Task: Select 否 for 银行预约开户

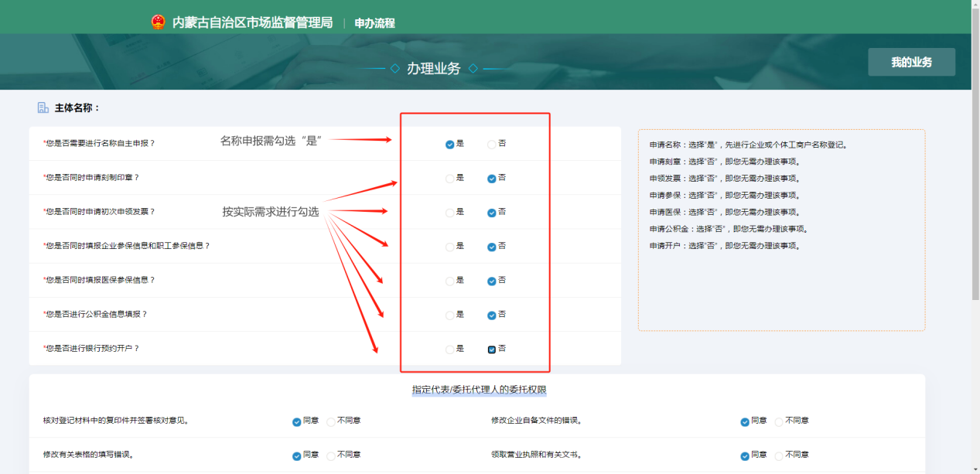Action: click(x=492, y=350)
